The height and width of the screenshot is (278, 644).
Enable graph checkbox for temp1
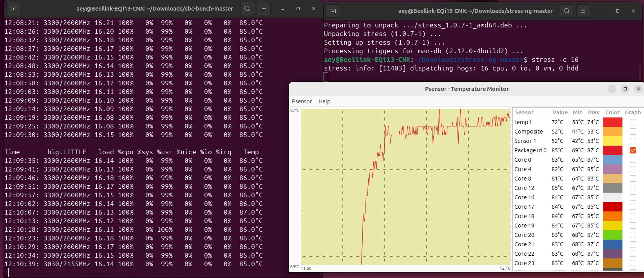tap(633, 122)
